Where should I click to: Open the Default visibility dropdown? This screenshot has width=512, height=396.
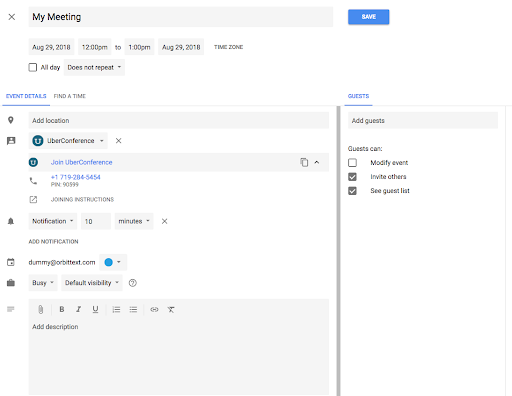(92, 283)
